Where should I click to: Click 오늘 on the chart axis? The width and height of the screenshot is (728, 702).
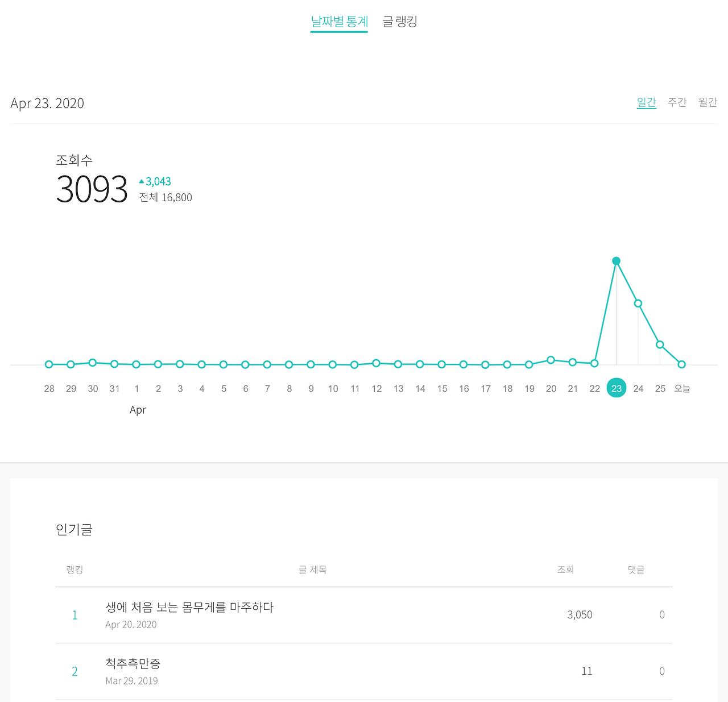point(681,388)
